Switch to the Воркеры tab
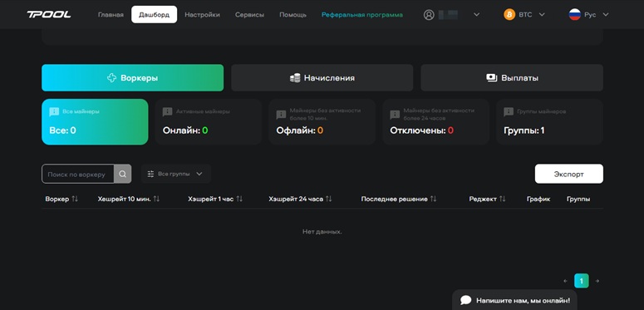644x310 pixels. [x=132, y=77]
